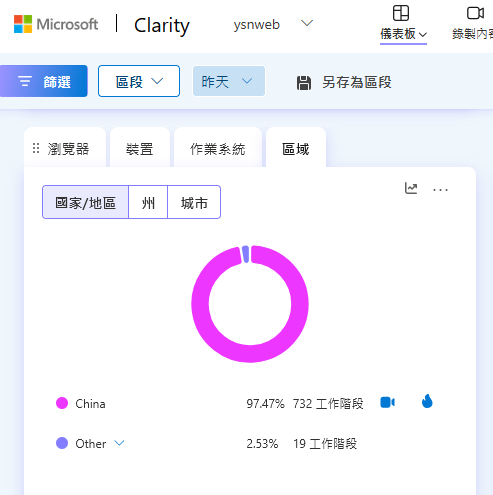Click the Microsoft logo
Screen dimensions: 493x495
[56, 24]
